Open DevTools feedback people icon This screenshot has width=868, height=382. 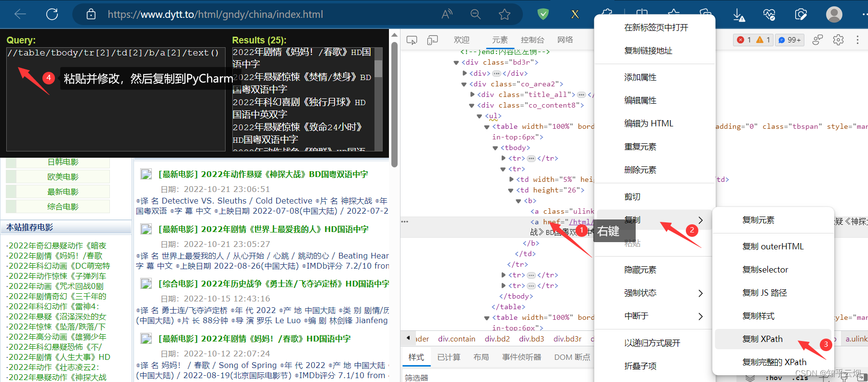[817, 40]
